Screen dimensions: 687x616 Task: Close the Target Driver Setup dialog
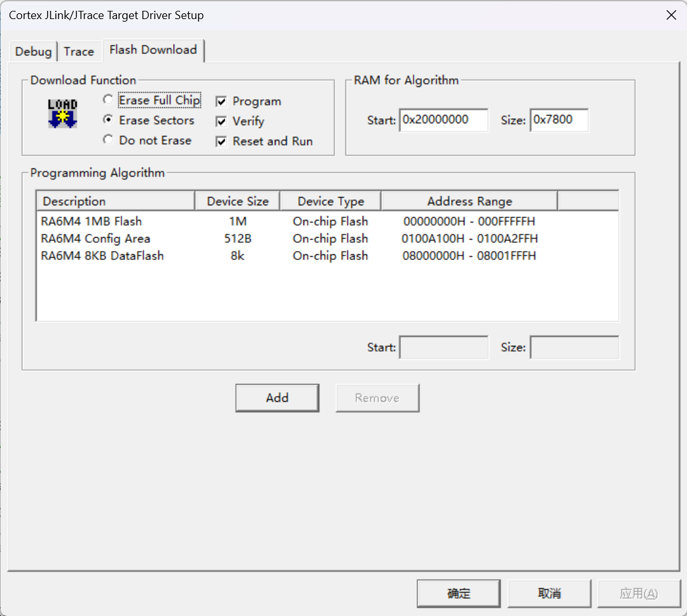pos(671,15)
